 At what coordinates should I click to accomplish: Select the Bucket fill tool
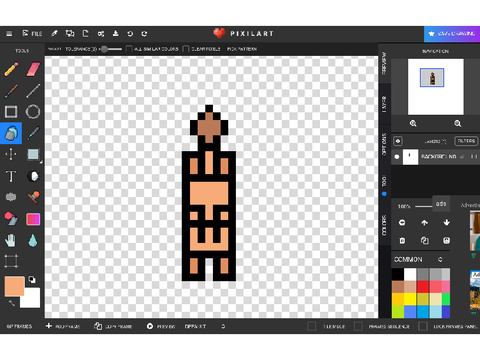pos(11,133)
